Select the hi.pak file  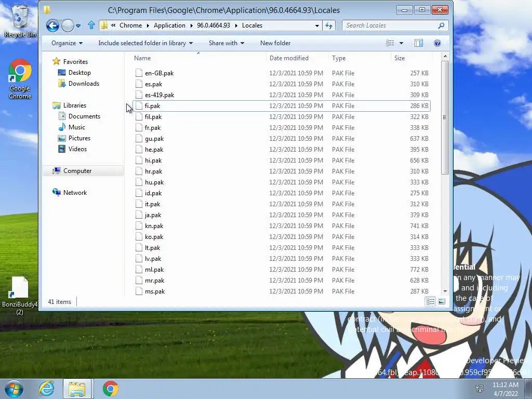(282, 160)
